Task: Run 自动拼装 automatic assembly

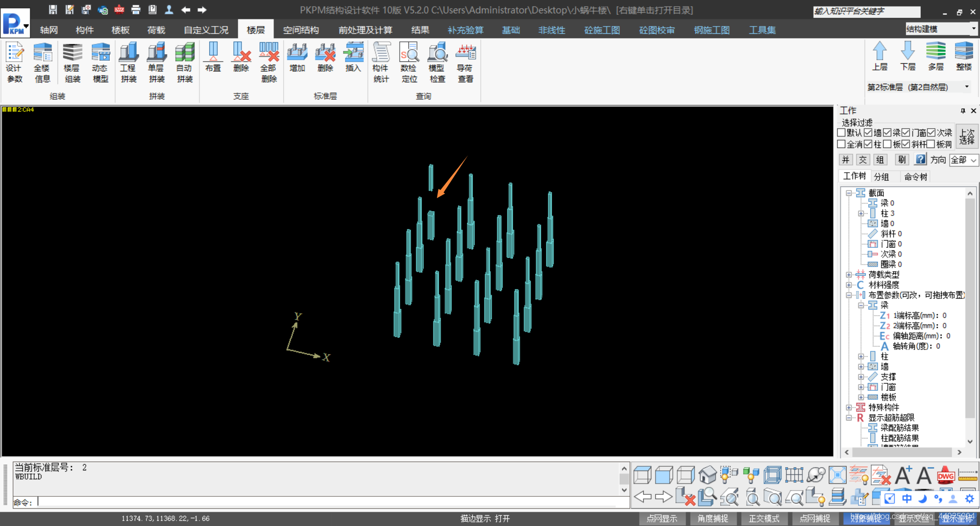Action: coord(185,62)
